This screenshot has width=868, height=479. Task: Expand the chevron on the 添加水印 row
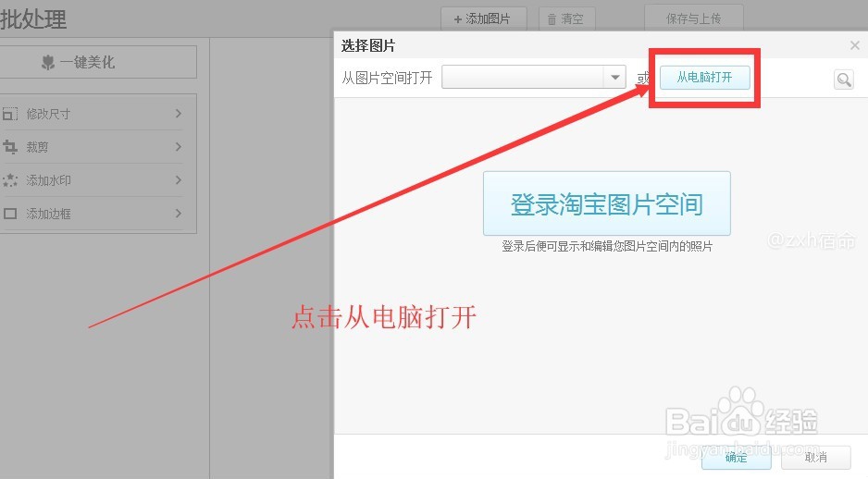click(x=179, y=179)
